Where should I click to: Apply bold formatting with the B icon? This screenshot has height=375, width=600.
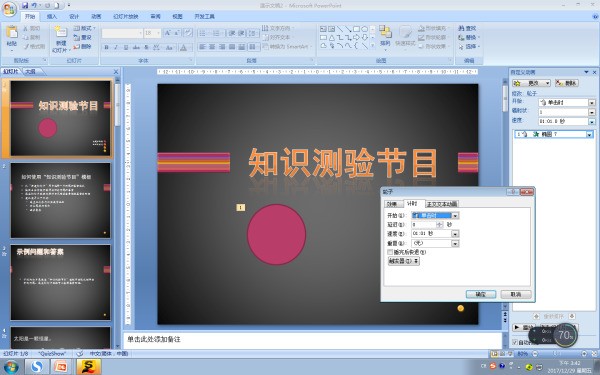coord(106,47)
